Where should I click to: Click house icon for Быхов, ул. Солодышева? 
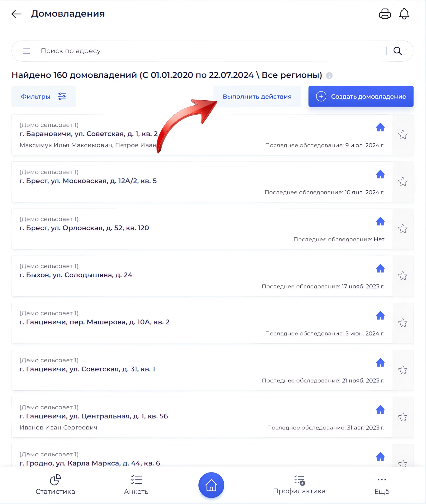[380, 268]
